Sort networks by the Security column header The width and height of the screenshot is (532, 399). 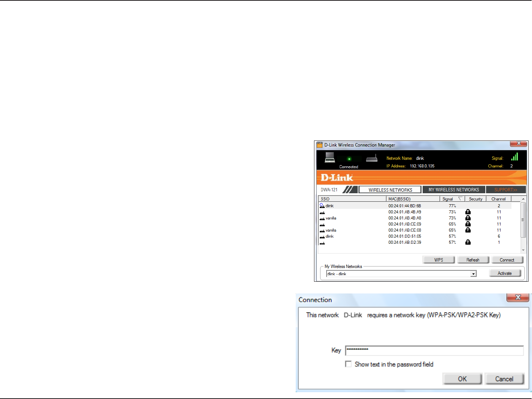(475, 199)
